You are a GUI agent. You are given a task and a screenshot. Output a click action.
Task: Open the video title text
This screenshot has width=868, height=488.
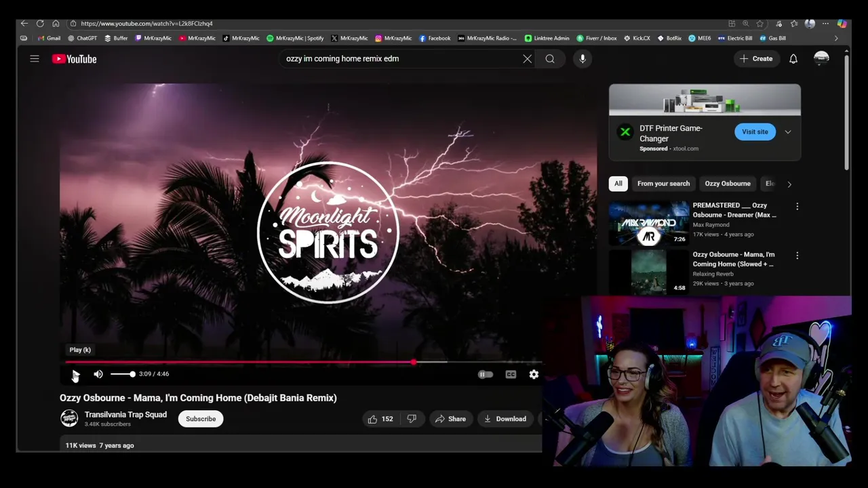[198, 398]
